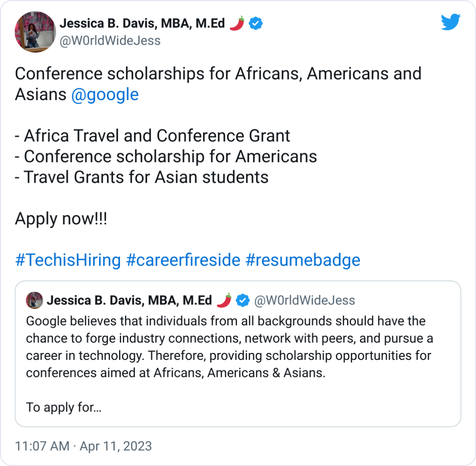Open the @google mention link
Viewport: 476px width, 466px height.
[x=106, y=94]
